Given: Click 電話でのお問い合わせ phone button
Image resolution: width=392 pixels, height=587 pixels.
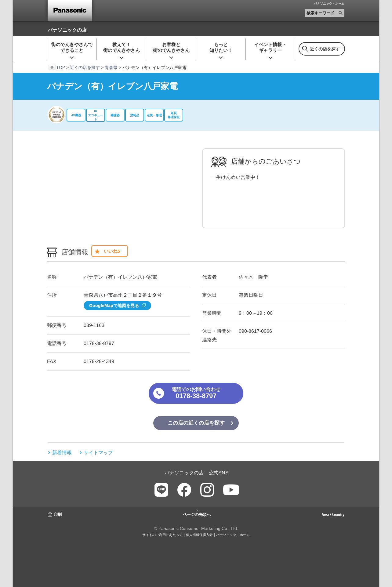Looking at the screenshot, I should 196,393.
